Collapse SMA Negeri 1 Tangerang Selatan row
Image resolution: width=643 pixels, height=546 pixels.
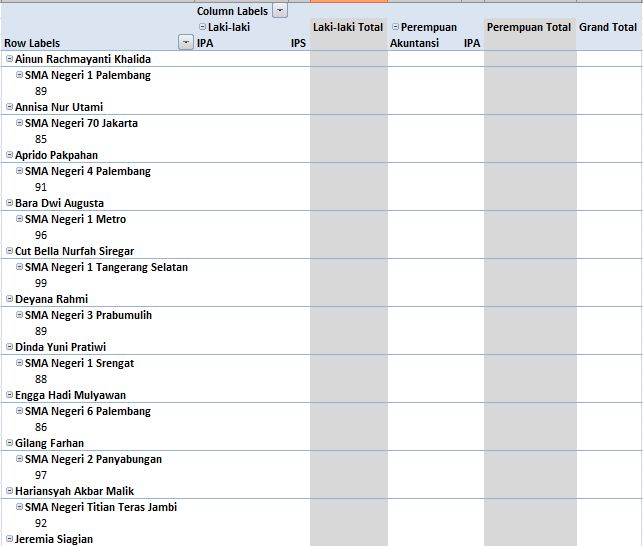19,267
